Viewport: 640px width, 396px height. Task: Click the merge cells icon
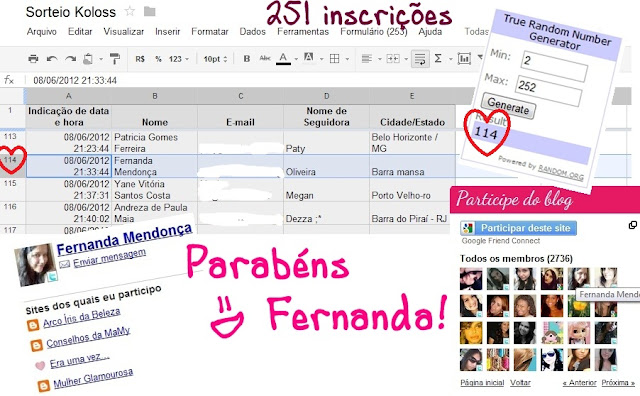coord(393,59)
